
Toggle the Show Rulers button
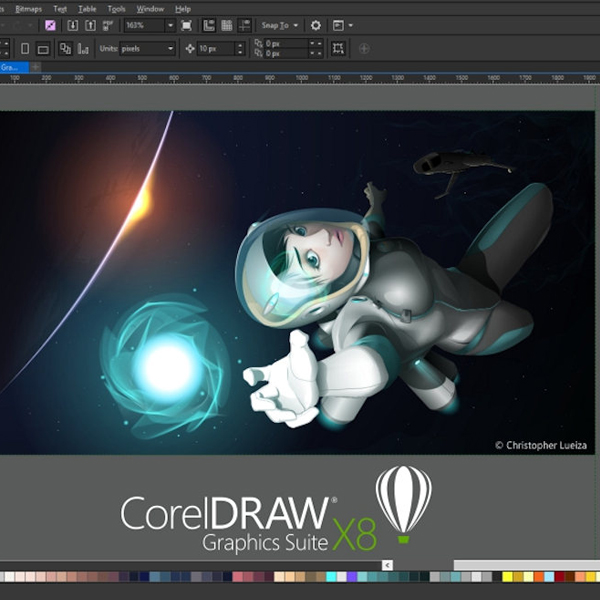point(209,25)
